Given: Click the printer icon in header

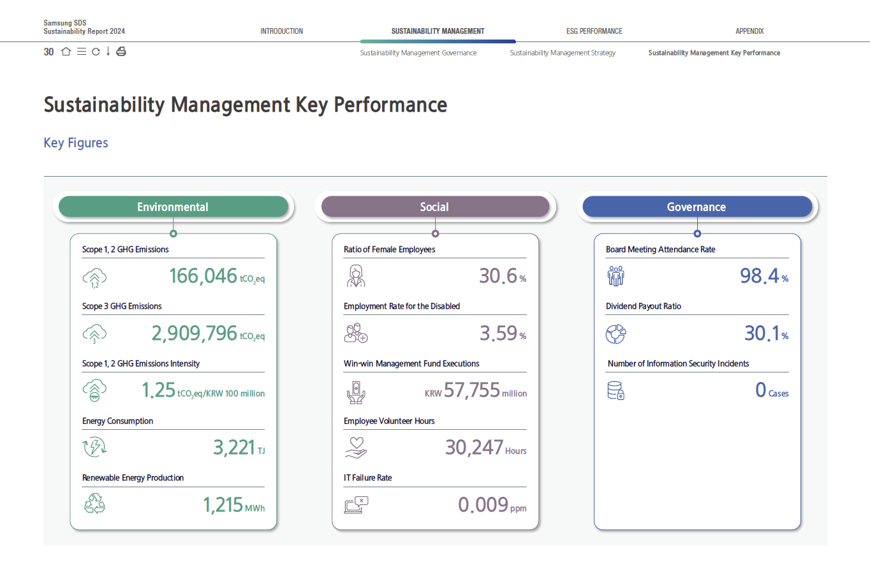Looking at the screenshot, I should 121,52.
